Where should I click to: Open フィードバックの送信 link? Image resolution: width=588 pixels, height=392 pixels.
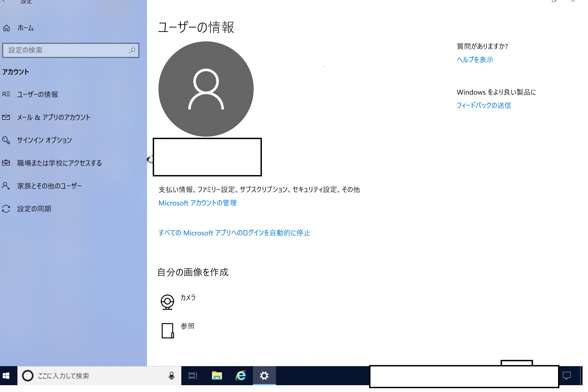[x=484, y=105]
